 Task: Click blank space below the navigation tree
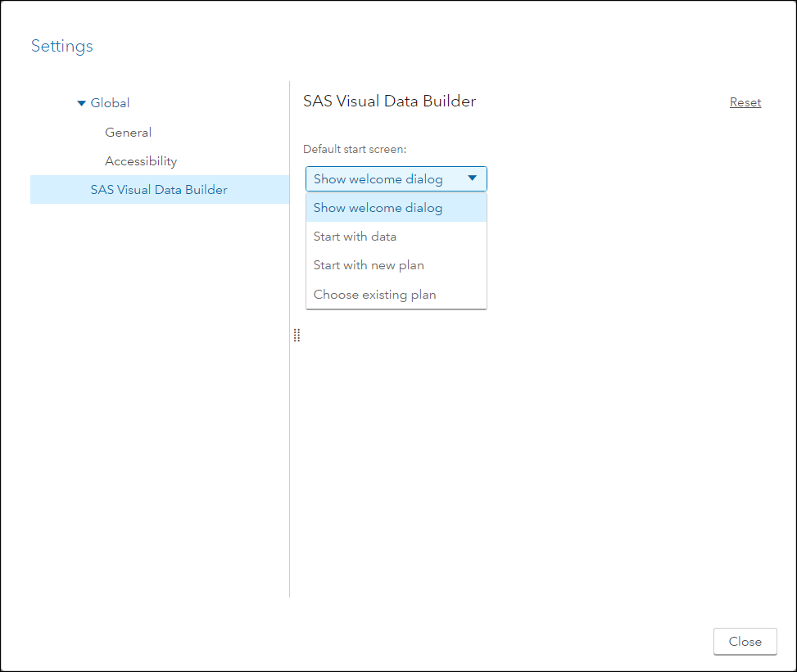[156, 409]
